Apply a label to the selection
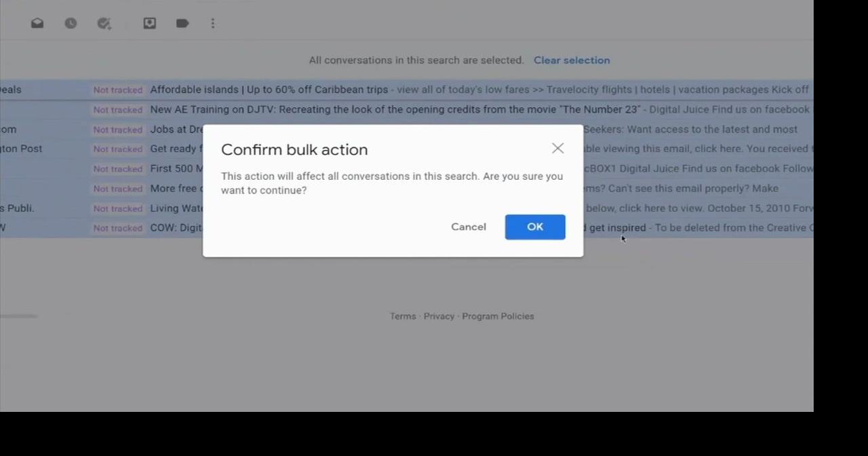868x456 pixels. [182, 23]
